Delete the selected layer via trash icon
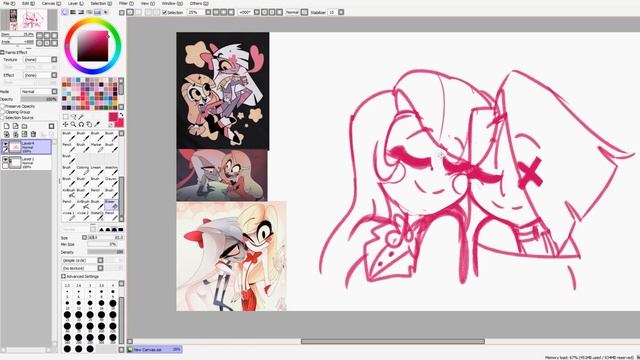 click(33, 134)
